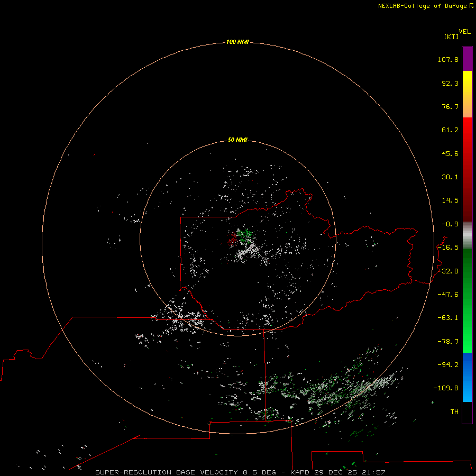The width and height of the screenshot is (476, 476).
Task: Select the 92.3 scale value
Action: click(450, 83)
